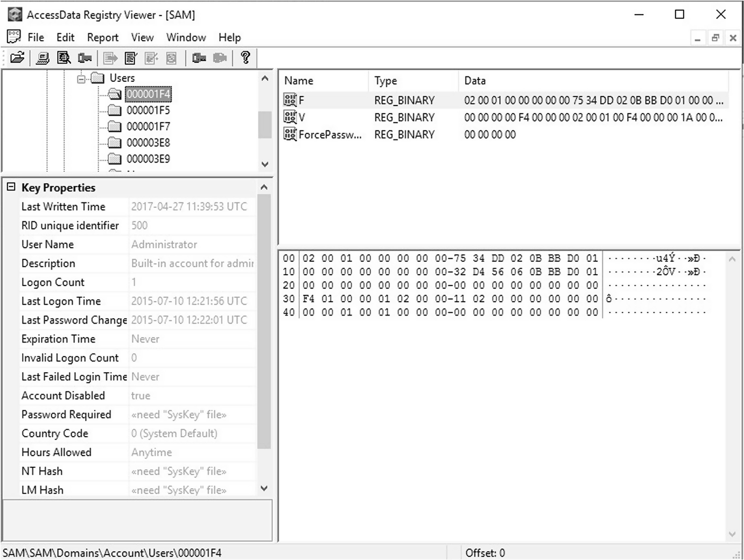This screenshot has width=744, height=560.
Task: Click the greyed report-with-plus toolbar icon
Action: (x=151, y=58)
